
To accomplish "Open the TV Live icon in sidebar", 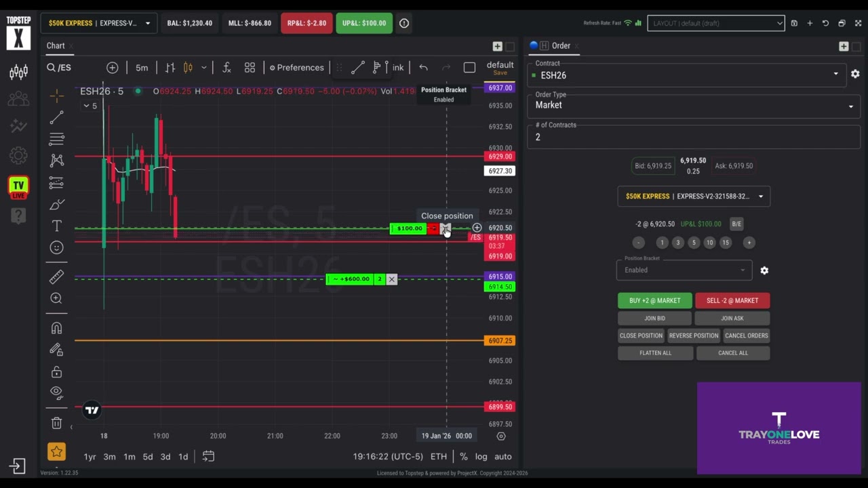I will tap(18, 187).
